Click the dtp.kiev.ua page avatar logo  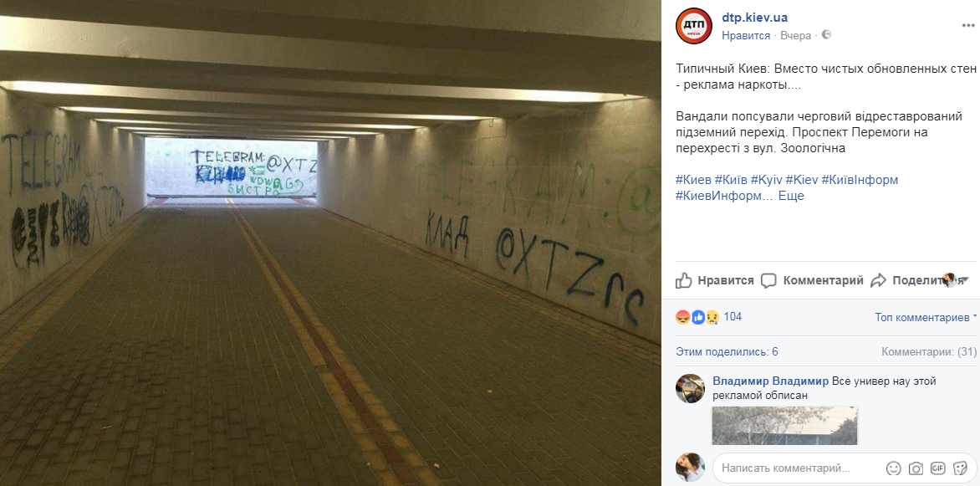click(x=693, y=26)
